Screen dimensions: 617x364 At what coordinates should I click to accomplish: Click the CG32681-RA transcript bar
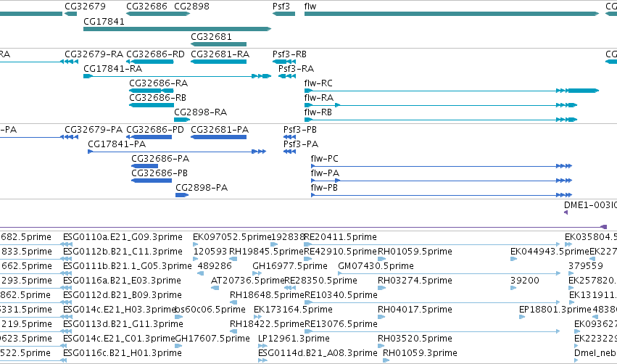[218, 62]
